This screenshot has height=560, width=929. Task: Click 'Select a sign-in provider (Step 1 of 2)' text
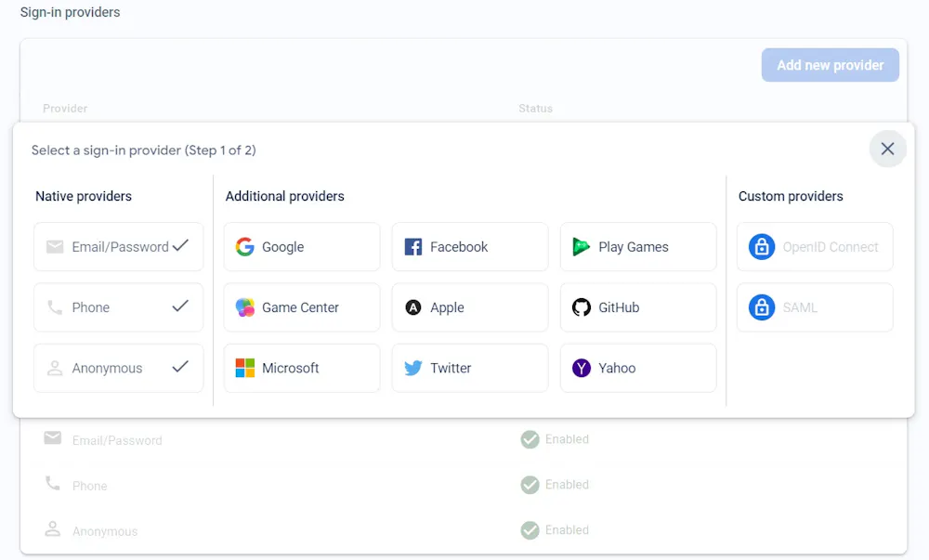143,150
